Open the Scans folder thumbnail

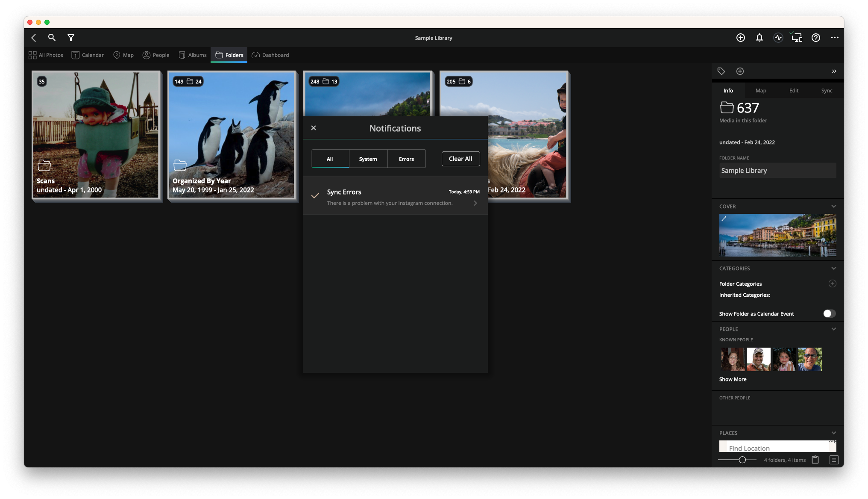(x=96, y=135)
